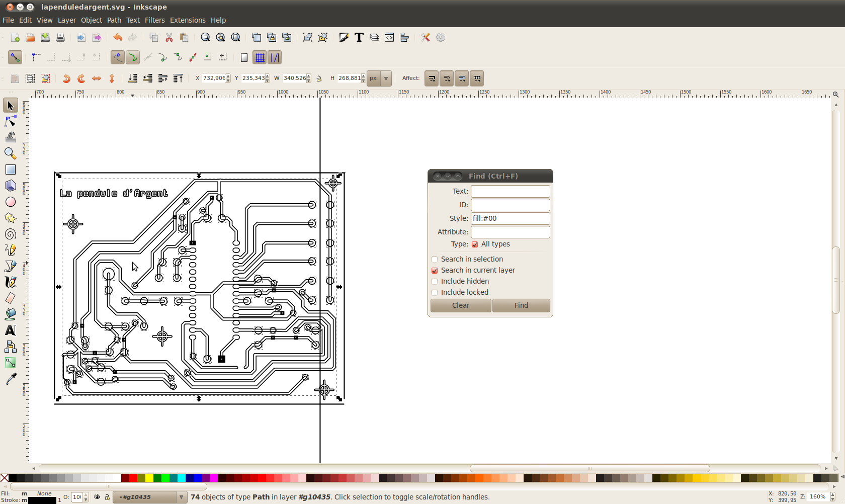
Task: Pick the yellow swatch in color palette
Action: coord(149,478)
